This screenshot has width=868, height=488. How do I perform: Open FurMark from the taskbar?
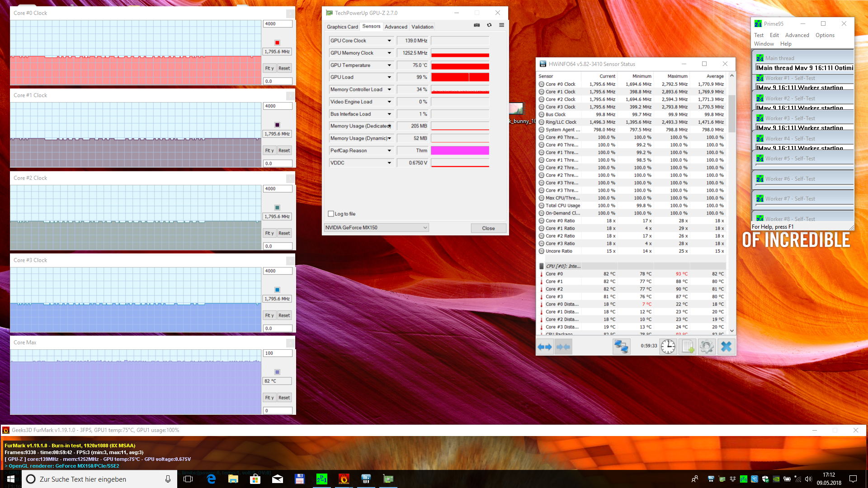344,479
